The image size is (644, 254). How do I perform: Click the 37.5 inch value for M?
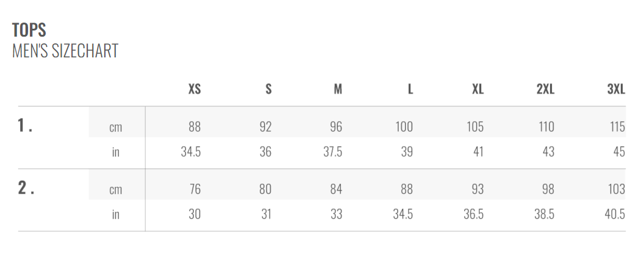click(x=332, y=152)
